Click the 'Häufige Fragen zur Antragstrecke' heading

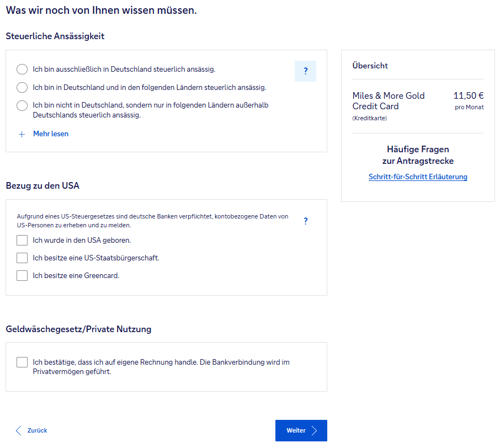(418, 155)
